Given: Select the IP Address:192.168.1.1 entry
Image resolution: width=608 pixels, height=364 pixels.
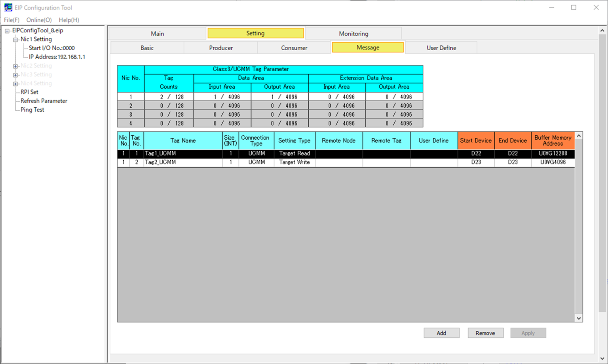Looking at the screenshot, I should (x=56, y=57).
